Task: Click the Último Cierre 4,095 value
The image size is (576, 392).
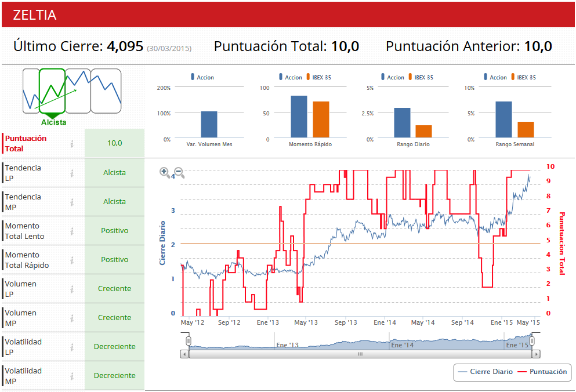Action: [125, 46]
